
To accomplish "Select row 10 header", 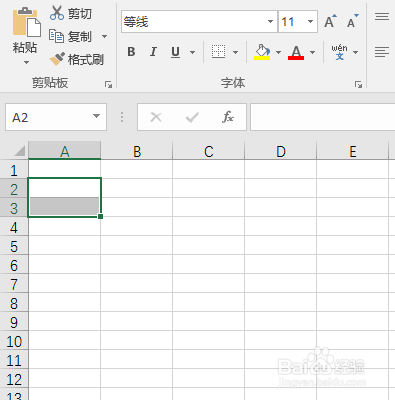I will (14, 341).
